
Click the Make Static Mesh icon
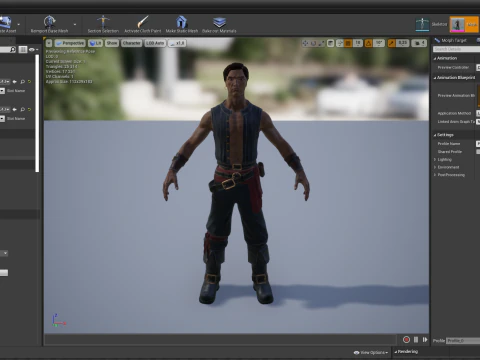(x=182, y=22)
